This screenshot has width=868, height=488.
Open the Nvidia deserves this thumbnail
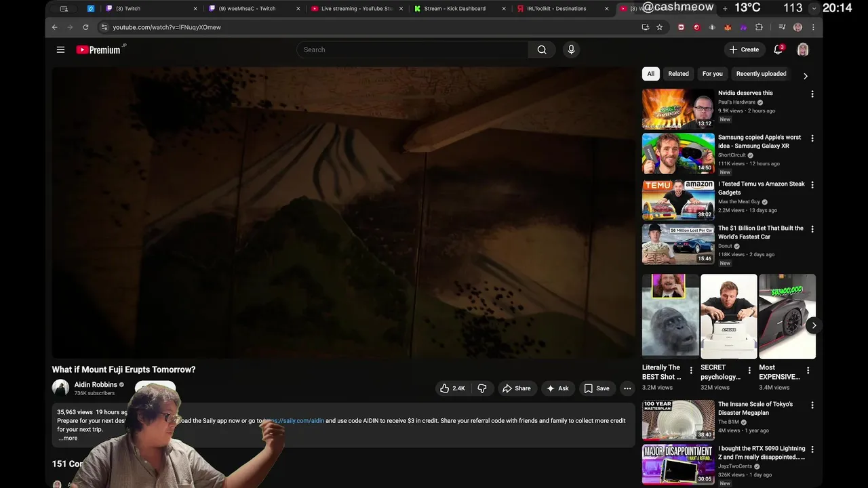tap(678, 108)
